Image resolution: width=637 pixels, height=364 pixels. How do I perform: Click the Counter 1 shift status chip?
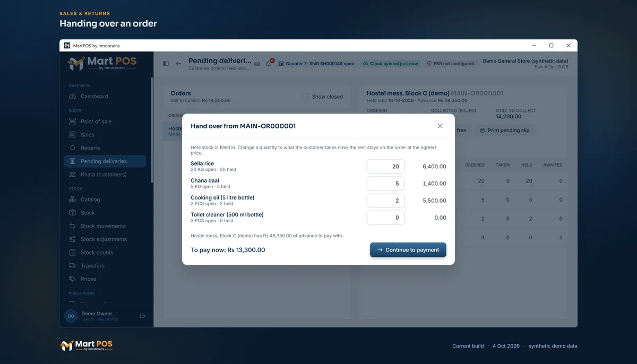pos(316,64)
